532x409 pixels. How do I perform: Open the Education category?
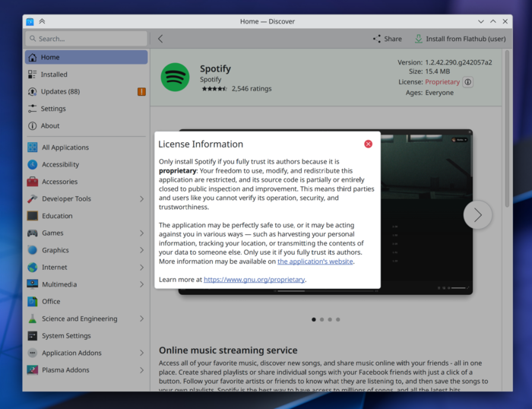pyautogui.click(x=86, y=216)
